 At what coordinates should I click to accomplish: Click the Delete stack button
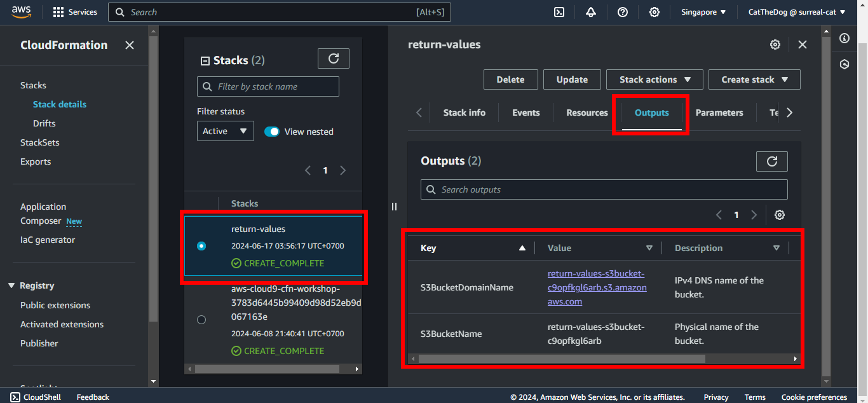(510, 79)
